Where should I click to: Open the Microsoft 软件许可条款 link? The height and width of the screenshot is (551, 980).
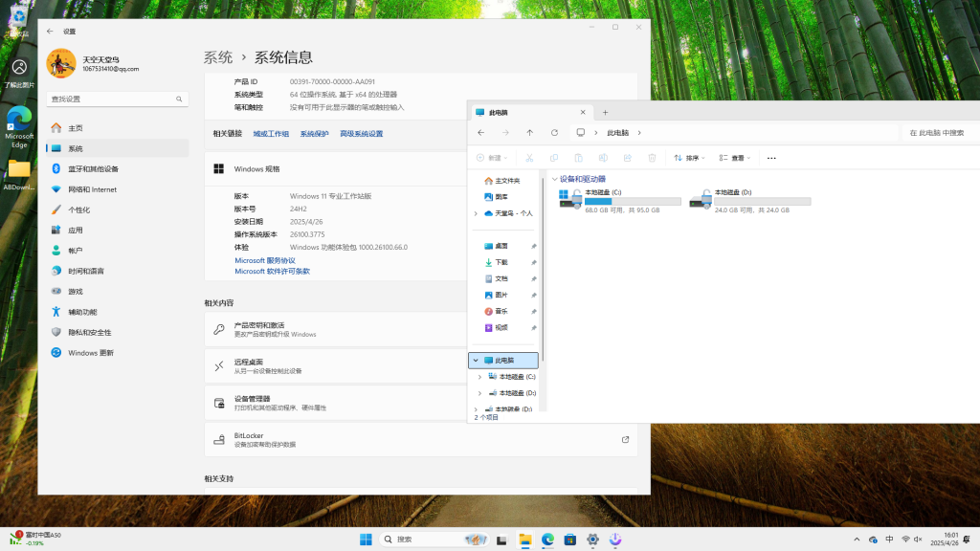point(272,271)
